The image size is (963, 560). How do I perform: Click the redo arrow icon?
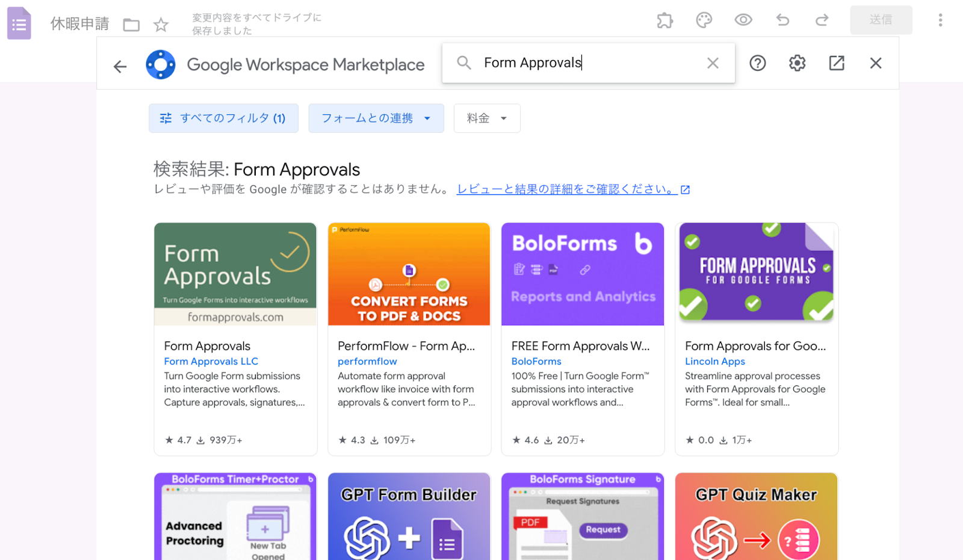[822, 20]
